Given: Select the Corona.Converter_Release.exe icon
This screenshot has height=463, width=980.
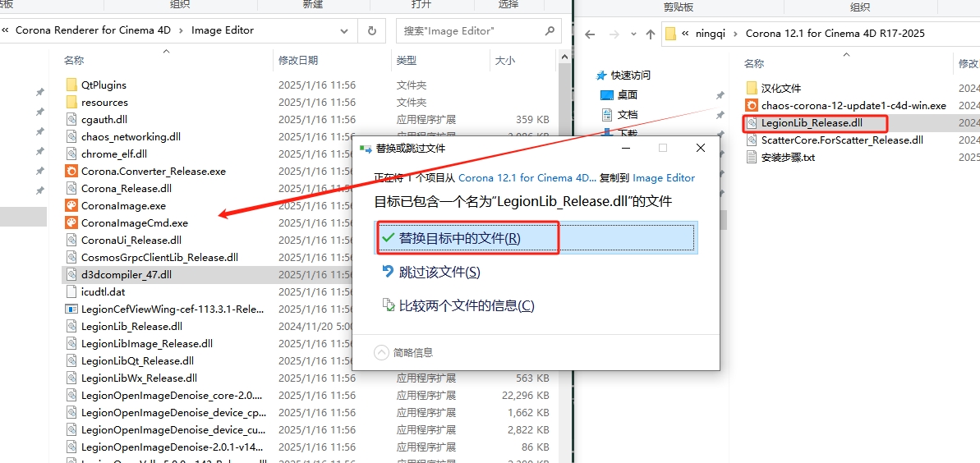Looking at the screenshot, I should click(71, 172).
